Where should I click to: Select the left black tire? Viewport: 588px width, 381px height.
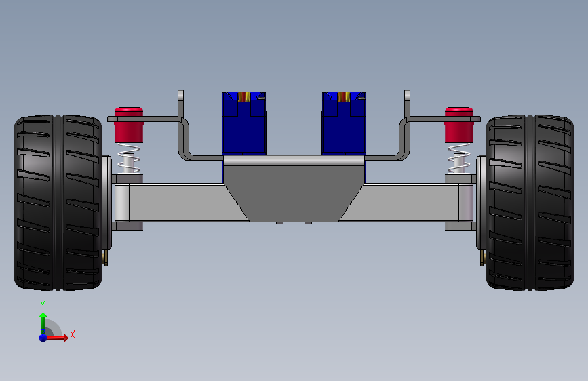click(58, 203)
